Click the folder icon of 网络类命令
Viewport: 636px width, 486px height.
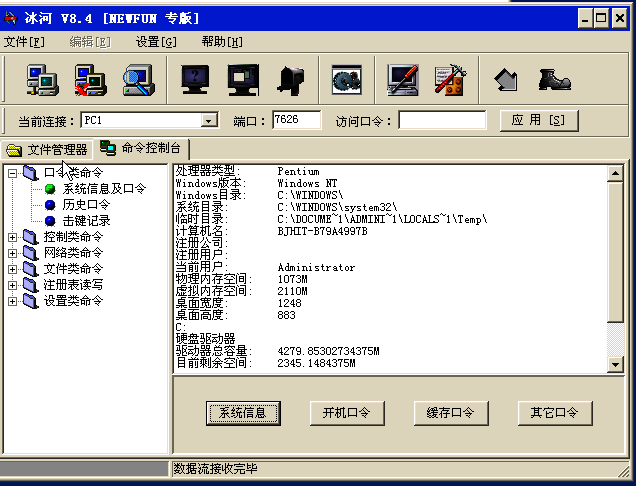pos(30,253)
